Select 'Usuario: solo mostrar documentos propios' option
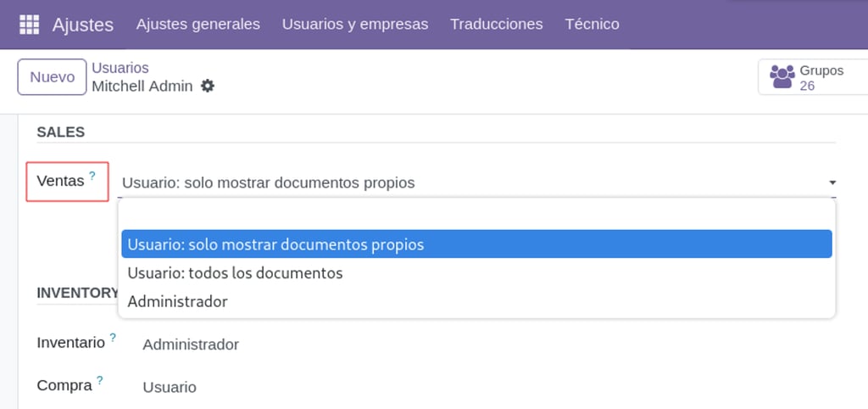Image resolution: width=868 pixels, height=409 pixels. (476, 244)
